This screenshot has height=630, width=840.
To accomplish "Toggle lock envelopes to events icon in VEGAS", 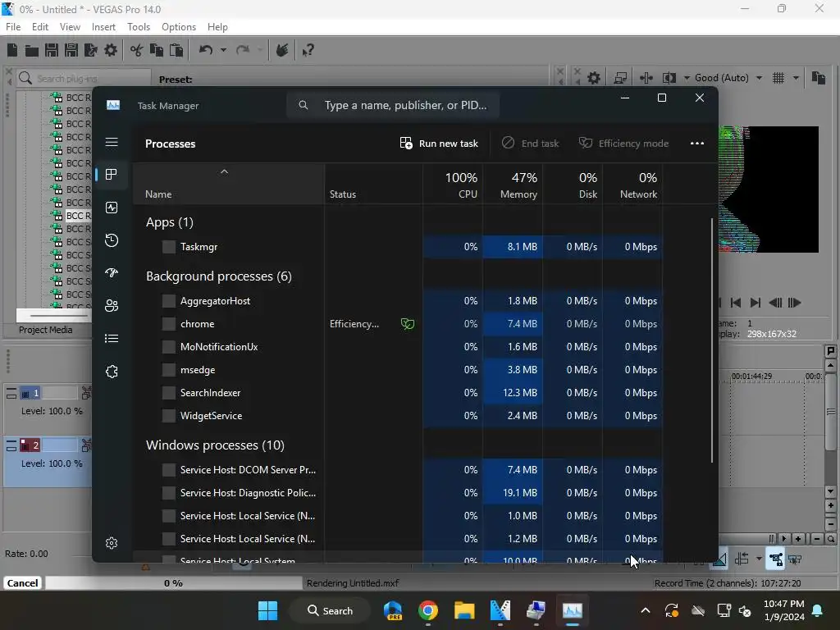I will click(776, 559).
